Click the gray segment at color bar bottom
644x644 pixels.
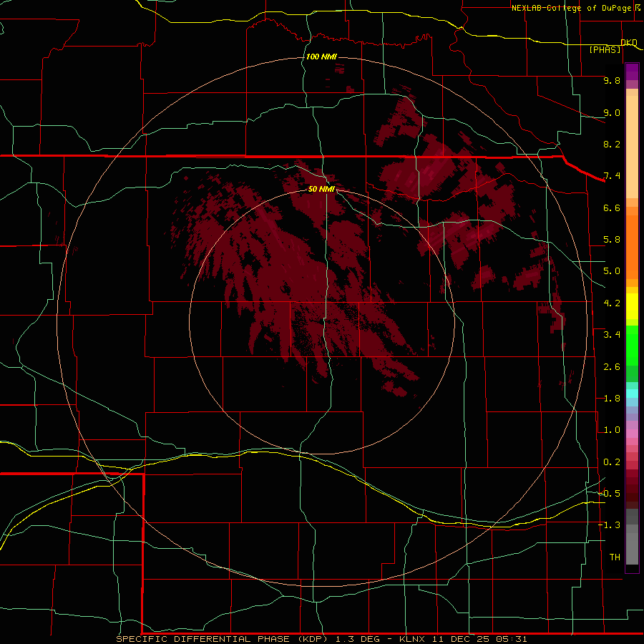[632, 548]
